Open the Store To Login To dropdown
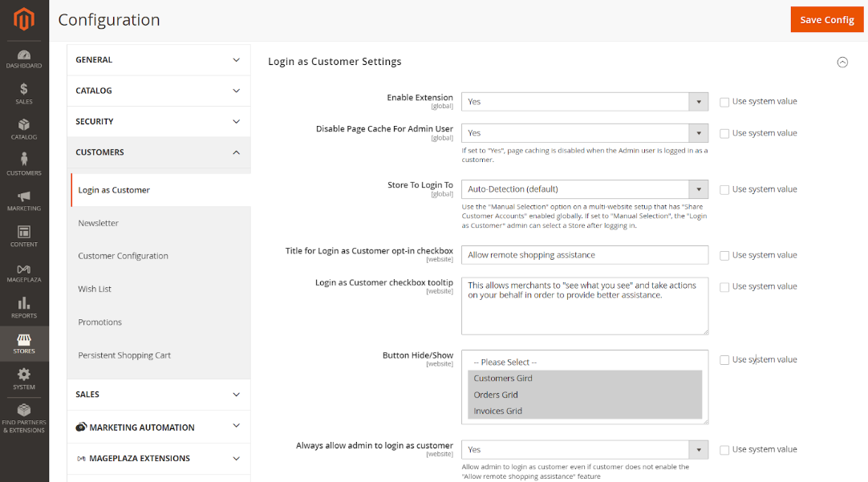 pos(584,189)
